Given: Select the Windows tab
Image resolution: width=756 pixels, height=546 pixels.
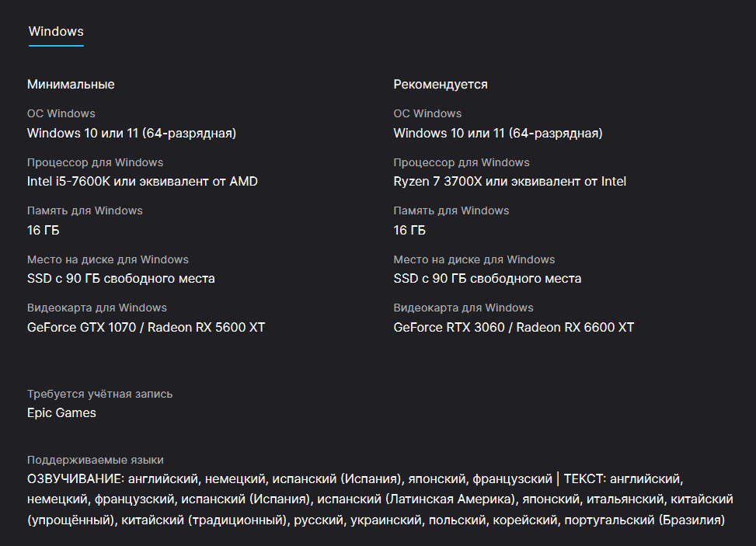Looking at the screenshot, I should coord(56,32).
